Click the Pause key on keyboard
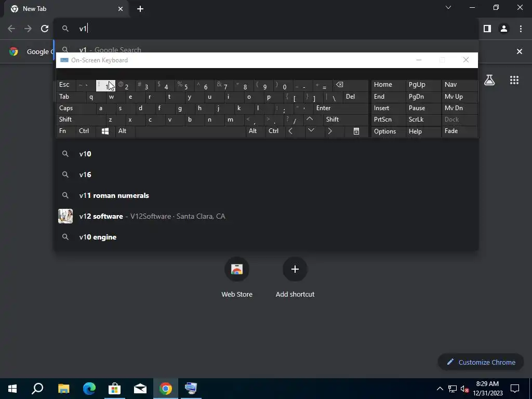The width and height of the screenshot is (532, 399). click(x=423, y=108)
